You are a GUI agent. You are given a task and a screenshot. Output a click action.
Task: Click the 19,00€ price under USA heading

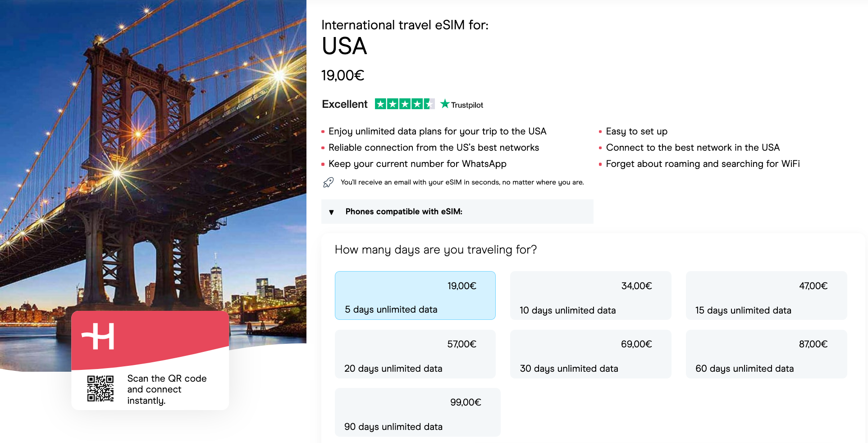coord(343,75)
